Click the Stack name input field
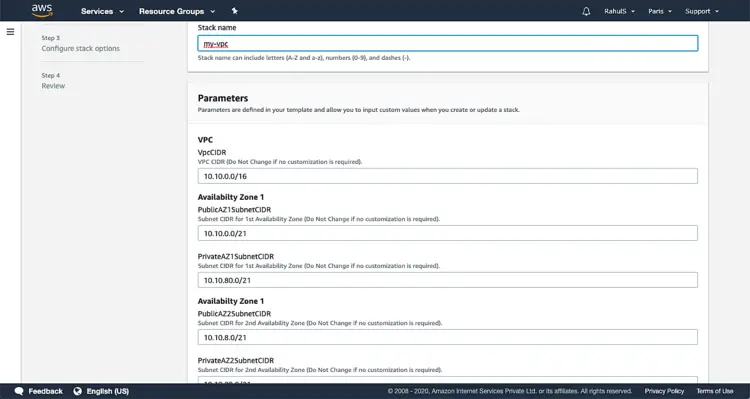 (x=448, y=44)
